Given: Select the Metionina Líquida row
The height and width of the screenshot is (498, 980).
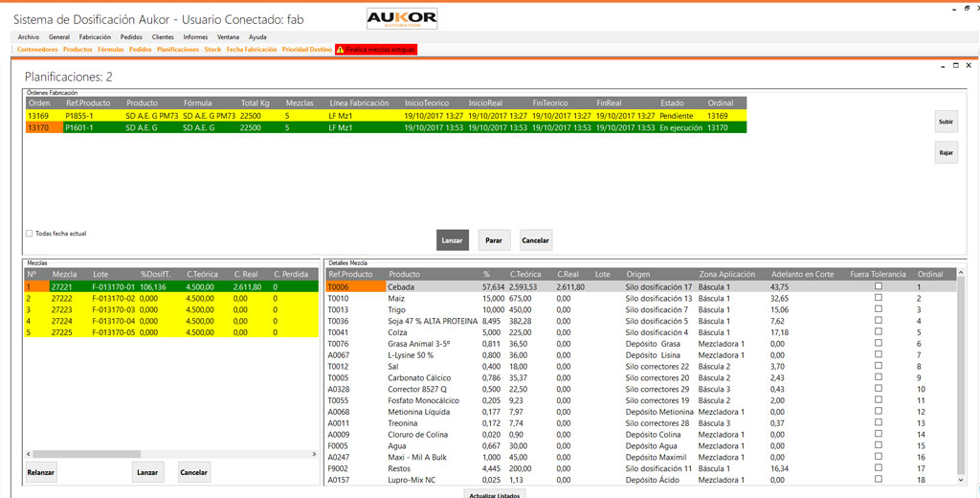Looking at the screenshot, I should [640, 412].
